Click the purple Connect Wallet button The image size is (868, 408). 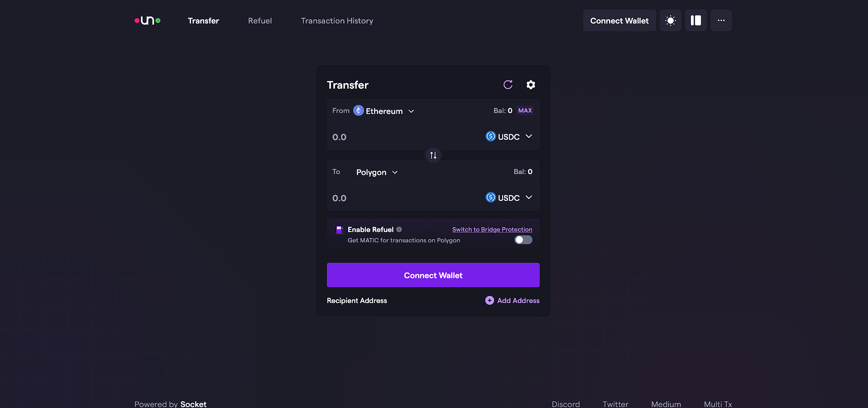(433, 275)
